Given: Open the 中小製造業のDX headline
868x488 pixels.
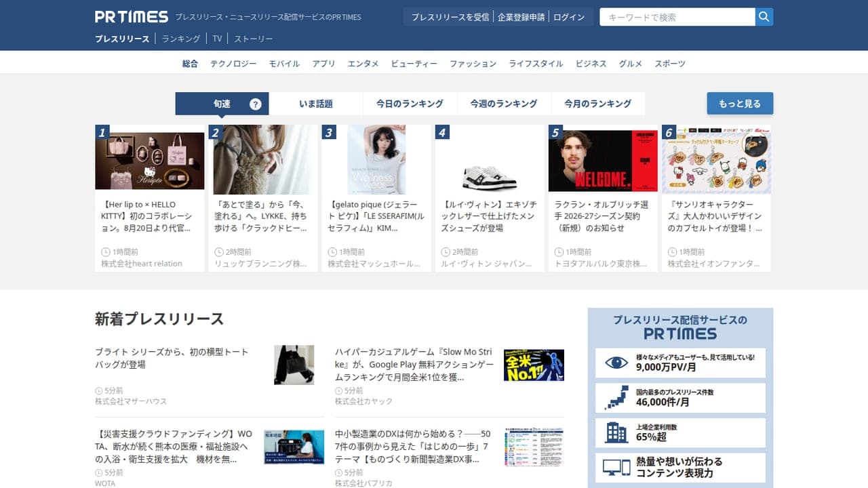Looking at the screenshot, I should click(x=412, y=447).
